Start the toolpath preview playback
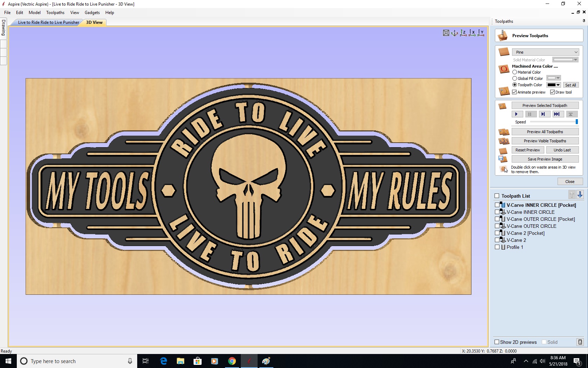 517,114
